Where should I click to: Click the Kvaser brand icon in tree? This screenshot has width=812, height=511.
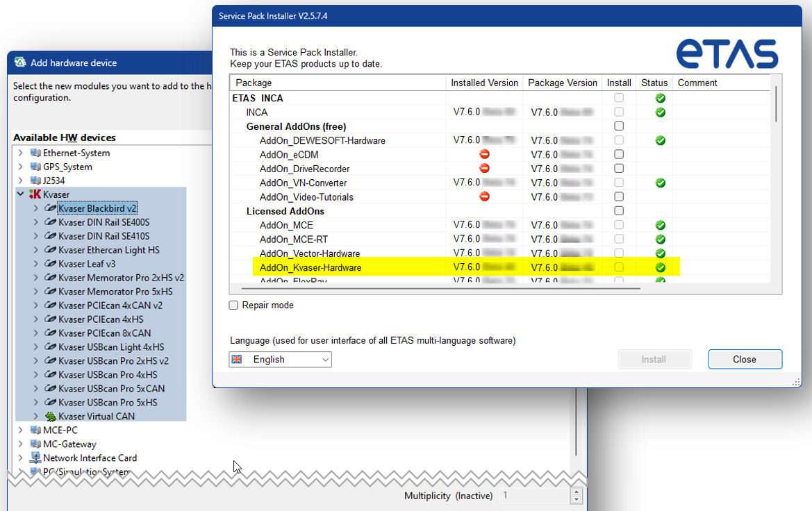click(x=35, y=194)
